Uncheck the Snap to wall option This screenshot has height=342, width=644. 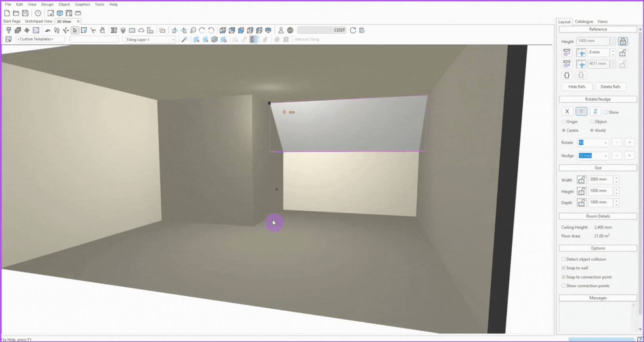point(564,268)
